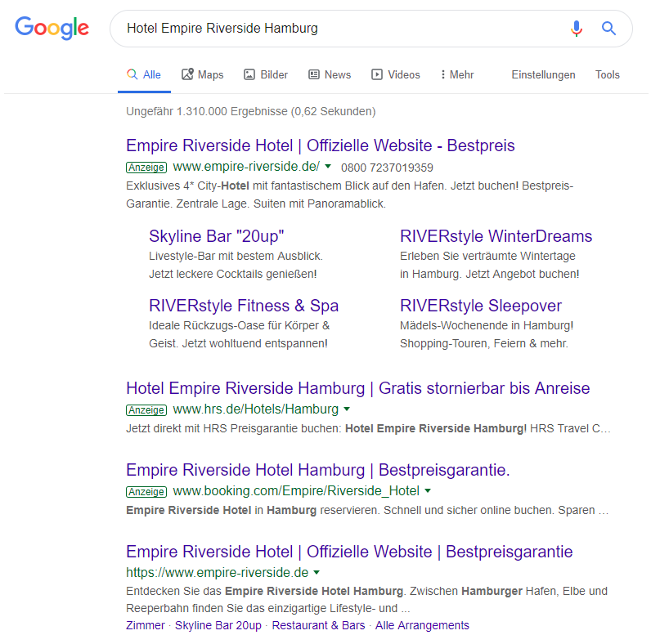Click the Anzeige badge of the empire-riverside.de ad

[146, 168]
